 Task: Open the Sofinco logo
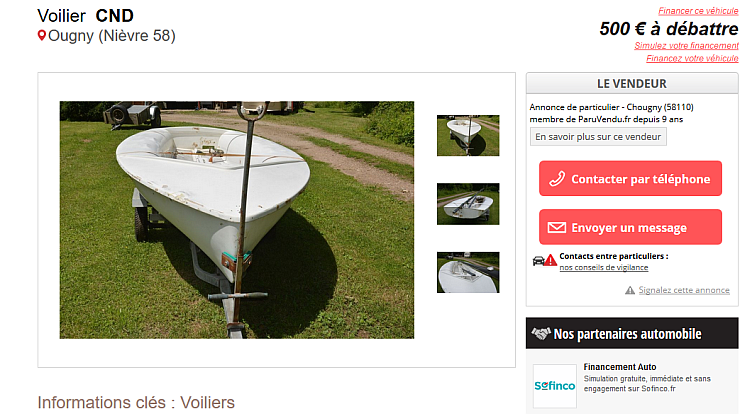click(x=555, y=386)
